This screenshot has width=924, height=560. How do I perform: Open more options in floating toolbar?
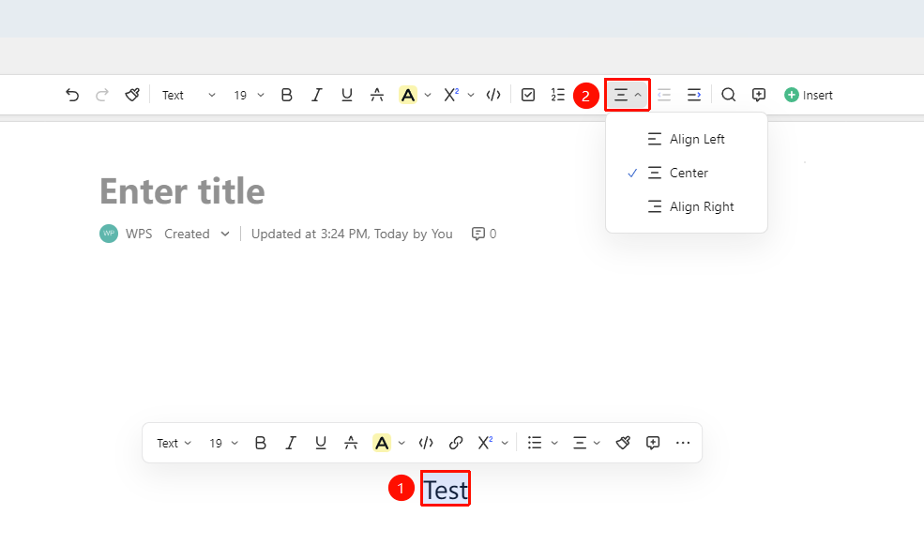[x=682, y=443]
